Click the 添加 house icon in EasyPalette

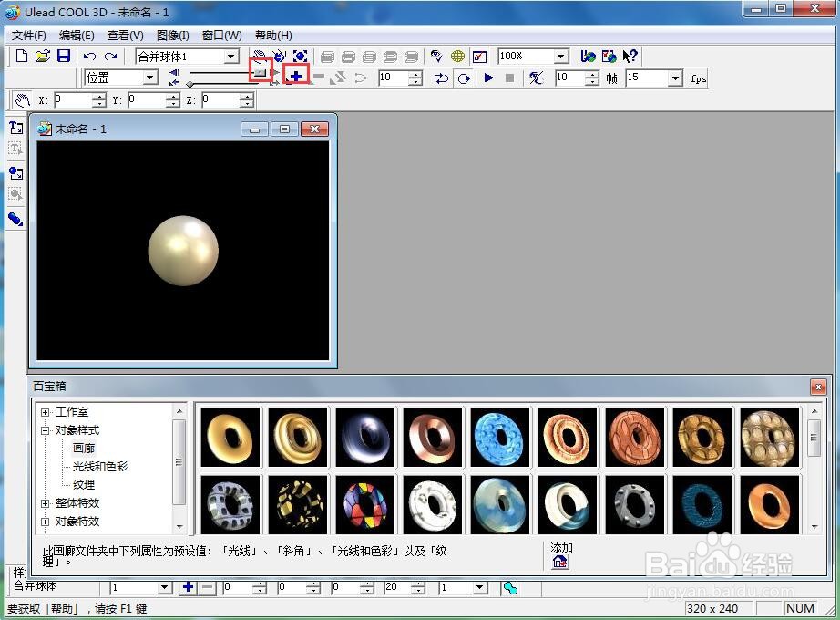click(560, 562)
